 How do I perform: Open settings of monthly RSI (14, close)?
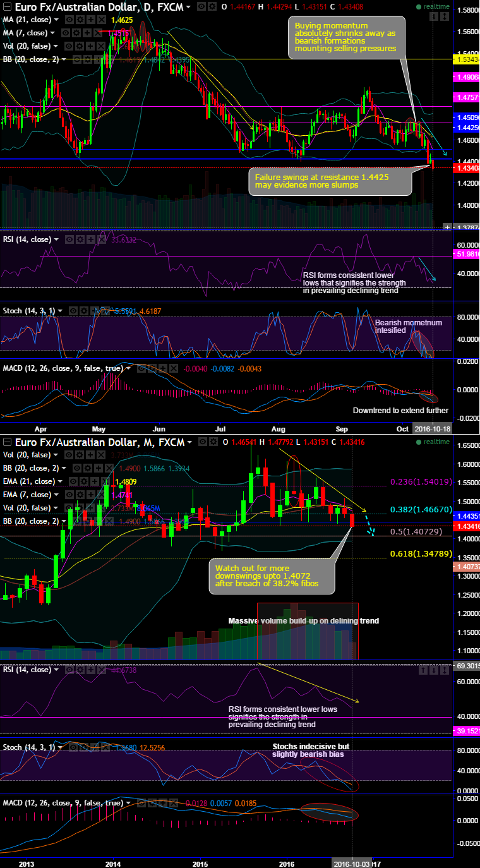click(80, 670)
